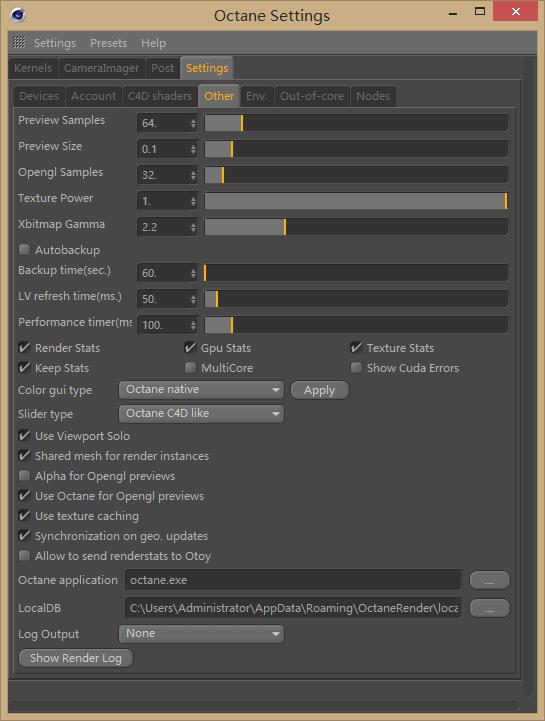Enable Show Cuda Errors
This screenshot has width=545, height=721.
point(356,367)
